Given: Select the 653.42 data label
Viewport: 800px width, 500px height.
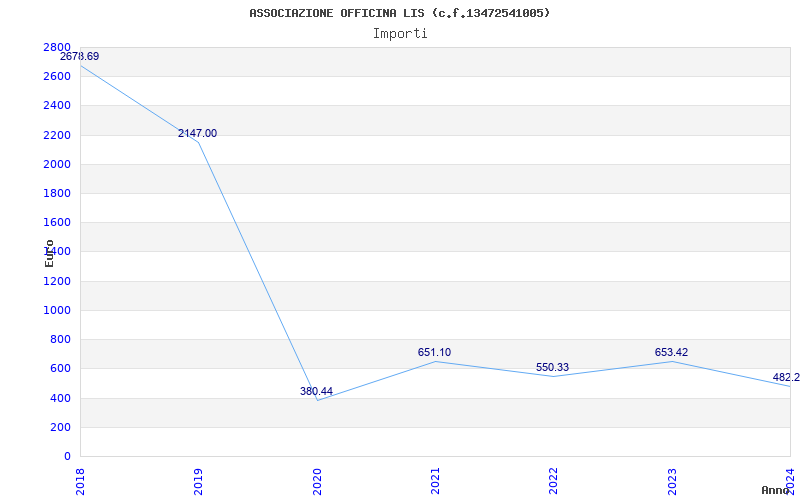Looking at the screenshot, I should point(671,353).
